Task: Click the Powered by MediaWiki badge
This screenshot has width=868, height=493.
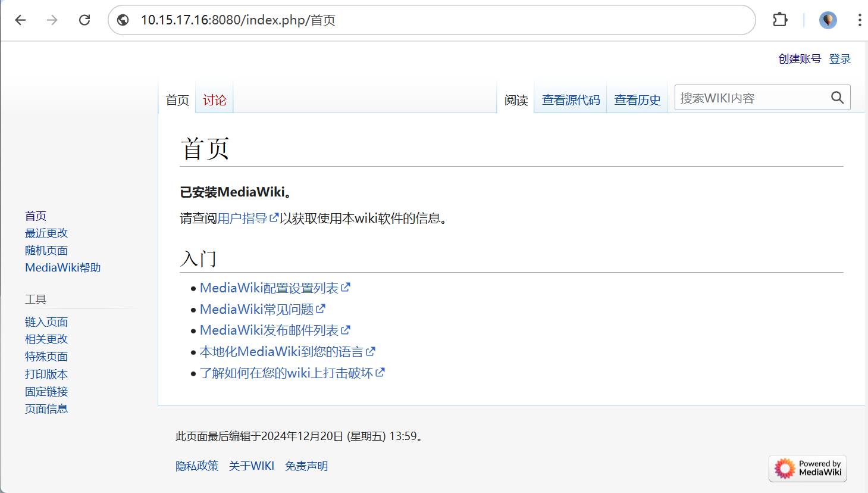Action: [808, 469]
